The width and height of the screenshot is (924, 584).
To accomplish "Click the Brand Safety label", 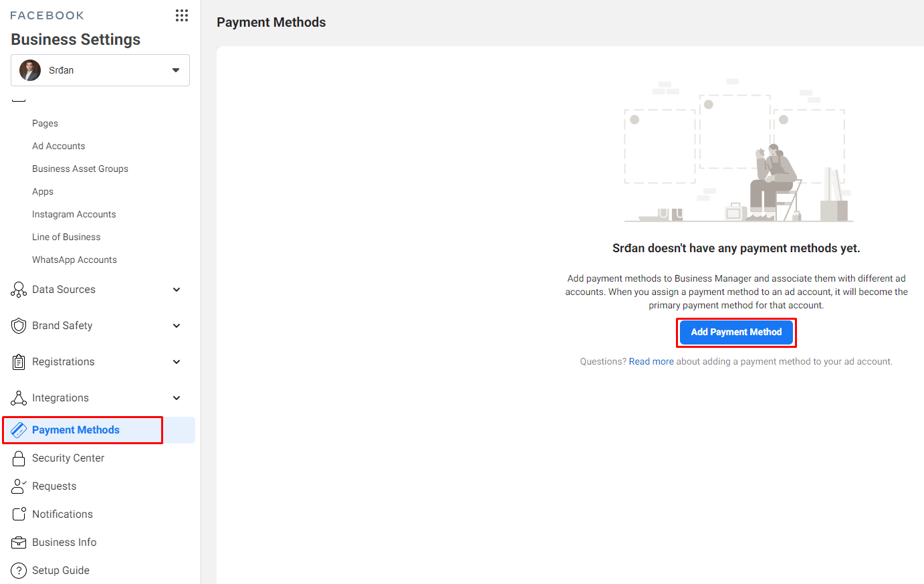I will pos(62,326).
